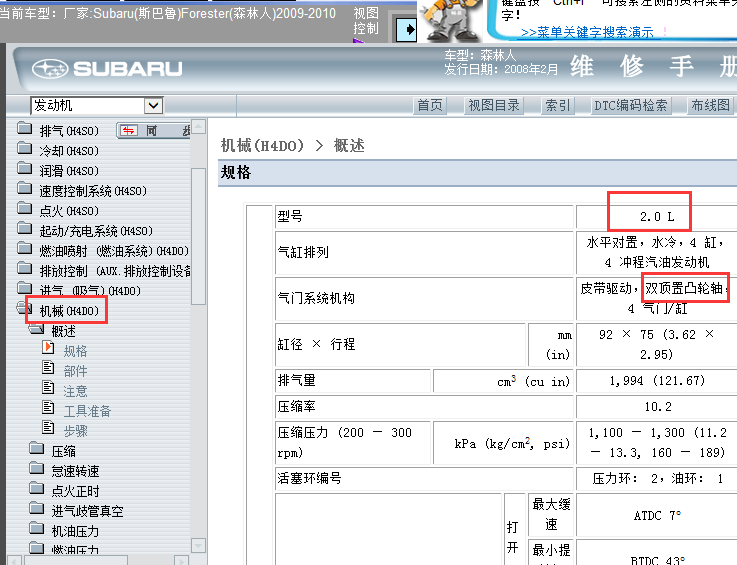Open the 规格 page link
Viewport: 737px width, 565px height.
pos(75,351)
